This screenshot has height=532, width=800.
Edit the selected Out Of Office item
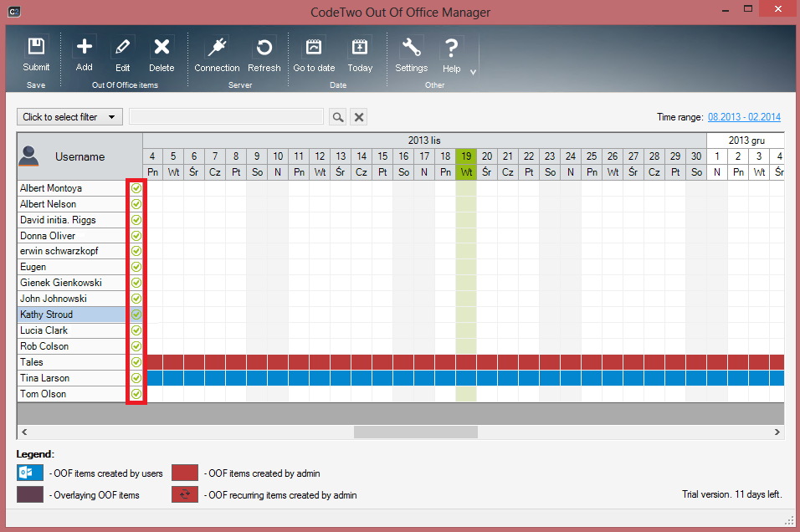(x=122, y=54)
